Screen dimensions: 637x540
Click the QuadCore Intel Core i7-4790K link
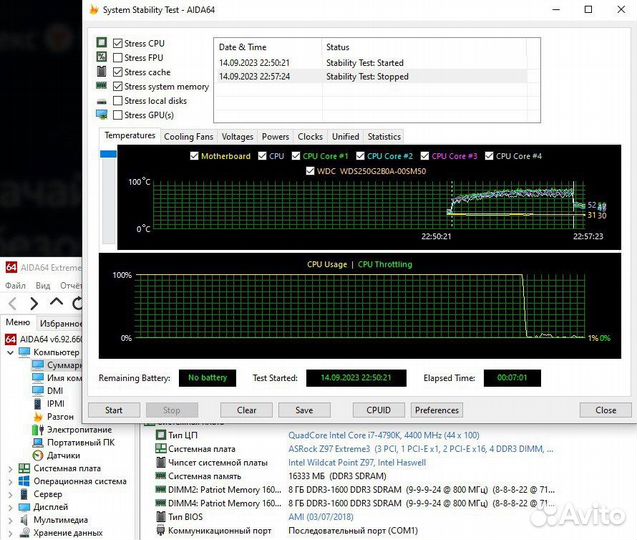(x=384, y=435)
